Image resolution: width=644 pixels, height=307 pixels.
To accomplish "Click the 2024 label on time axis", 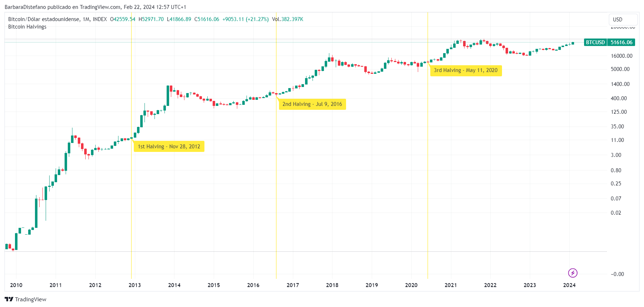I will tap(569, 285).
